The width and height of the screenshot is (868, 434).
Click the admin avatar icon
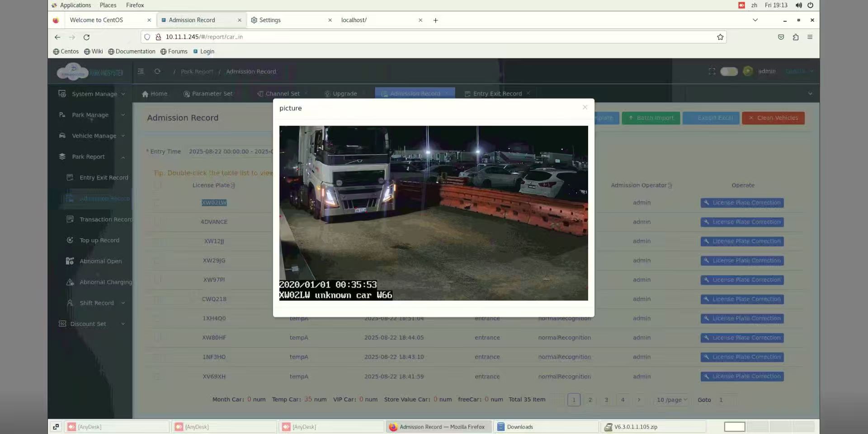(748, 71)
